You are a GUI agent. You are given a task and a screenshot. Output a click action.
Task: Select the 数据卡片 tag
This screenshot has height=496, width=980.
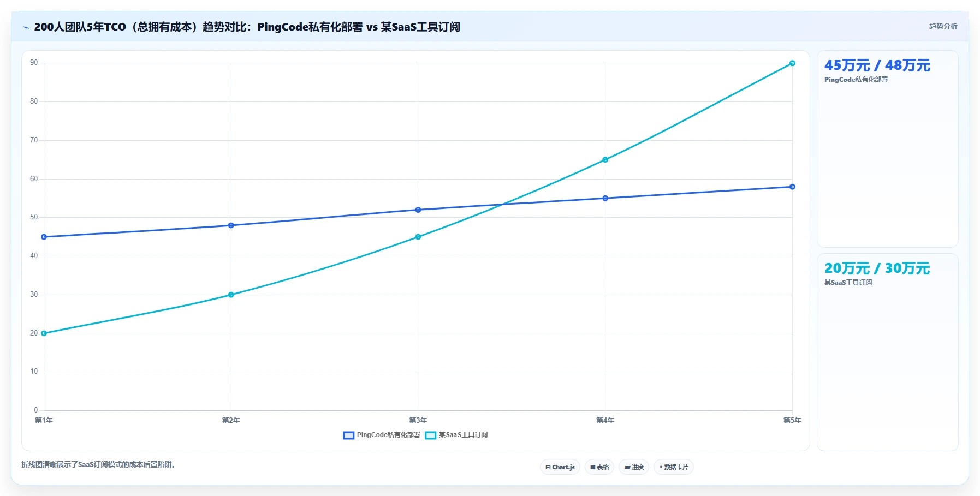674,467
